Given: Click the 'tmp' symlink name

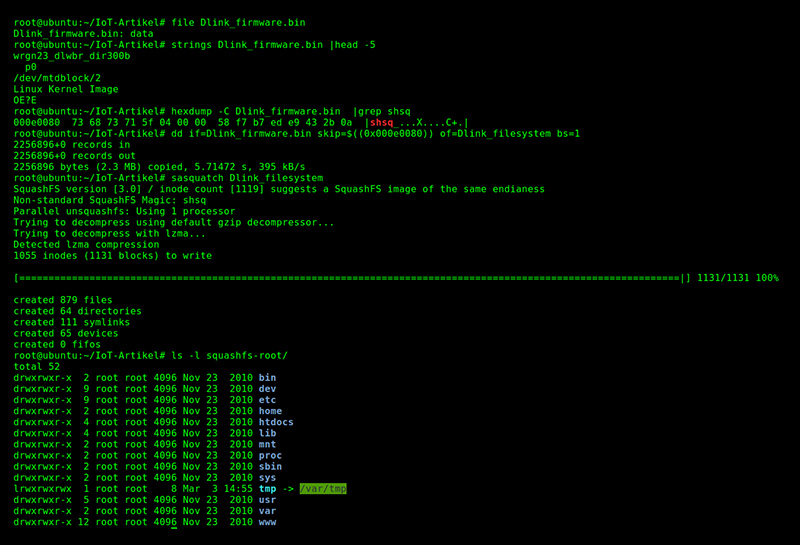Looking at the screenshot, I should [x=267, y=489].
